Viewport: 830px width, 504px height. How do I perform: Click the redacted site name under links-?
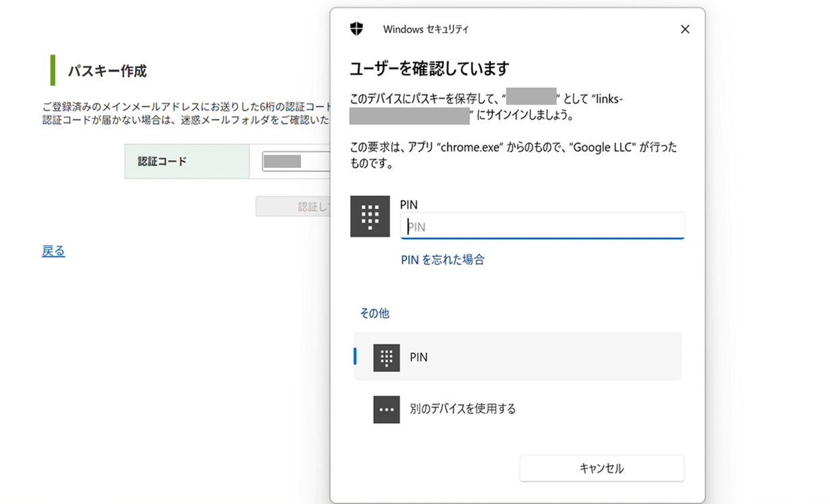(410, 115)
